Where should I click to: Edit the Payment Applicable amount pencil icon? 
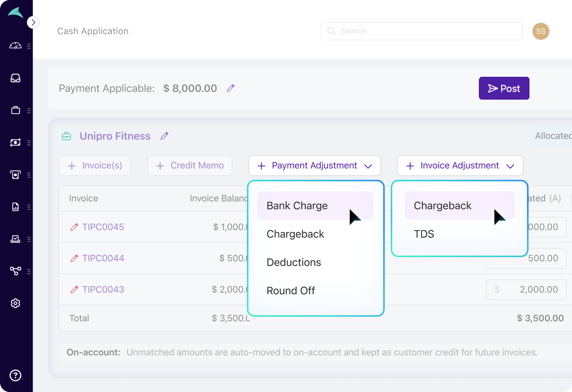click(231, 88)
